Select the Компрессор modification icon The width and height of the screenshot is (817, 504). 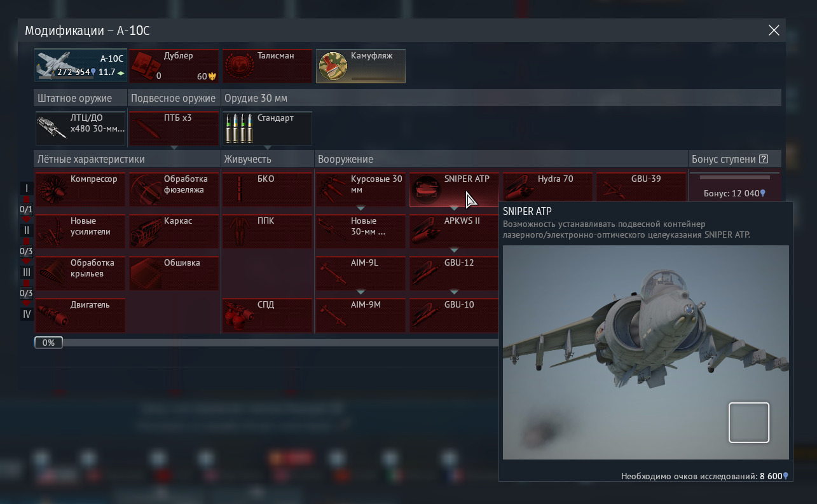click(x=80, y=189)
